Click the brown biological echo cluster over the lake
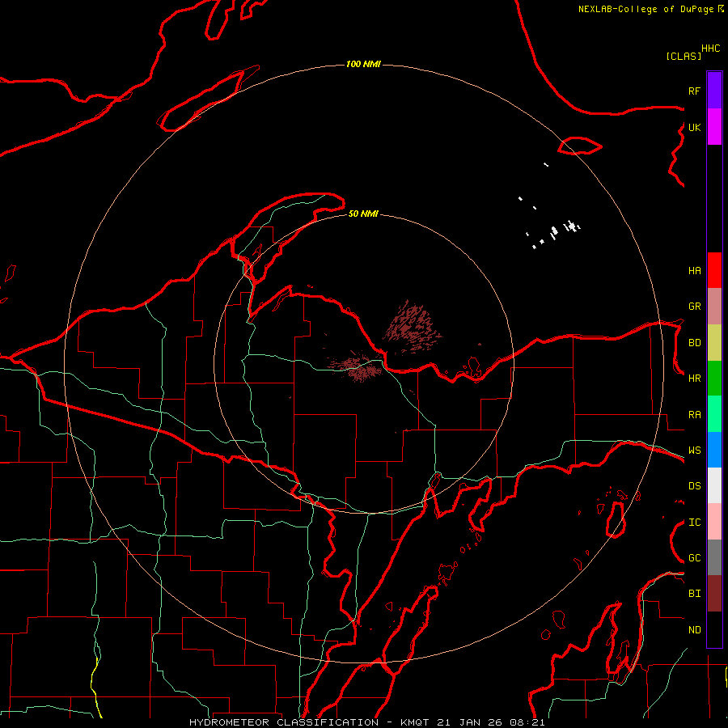The height and width of the screenshot is (728, 728). point(412,327)
